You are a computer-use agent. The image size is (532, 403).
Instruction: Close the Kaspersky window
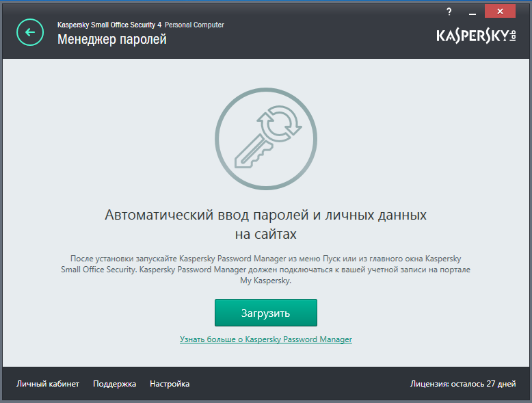point(500,11)
